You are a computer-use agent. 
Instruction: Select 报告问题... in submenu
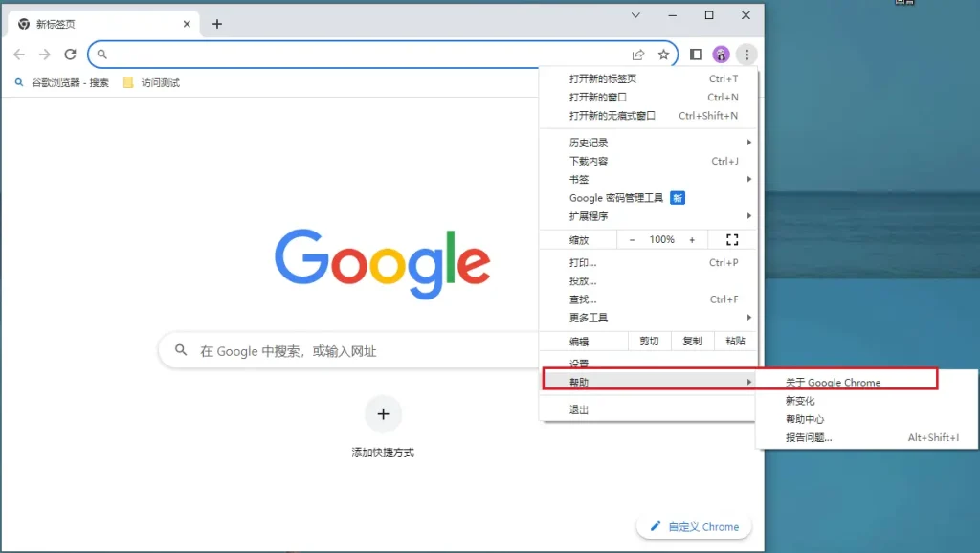point(866,437)
